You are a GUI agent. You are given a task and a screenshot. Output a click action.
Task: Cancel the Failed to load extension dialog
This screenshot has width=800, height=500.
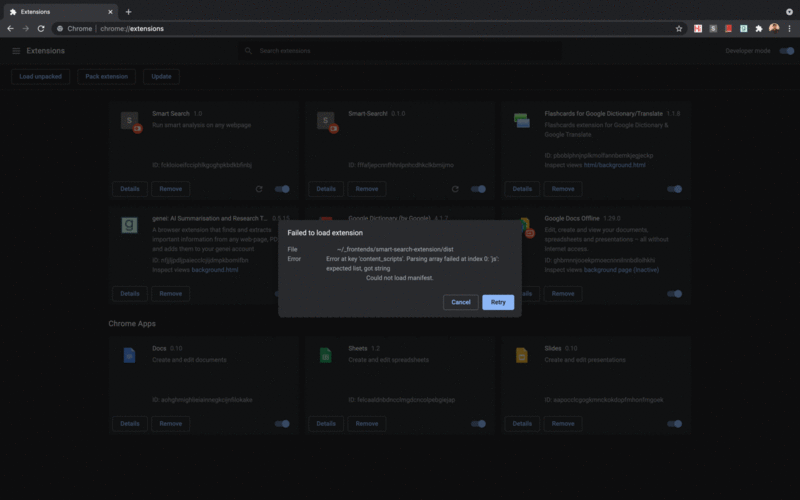click(460, 302)
